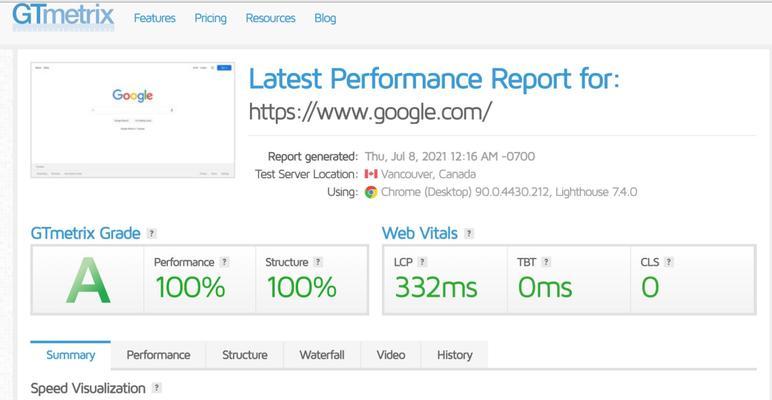
Task: Open the Video tab
Action: (x=391, y=355)
